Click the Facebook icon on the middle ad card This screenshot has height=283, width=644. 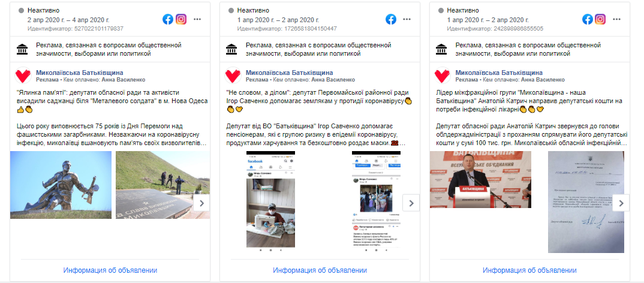pyautogui.click(x=391, y=19)
